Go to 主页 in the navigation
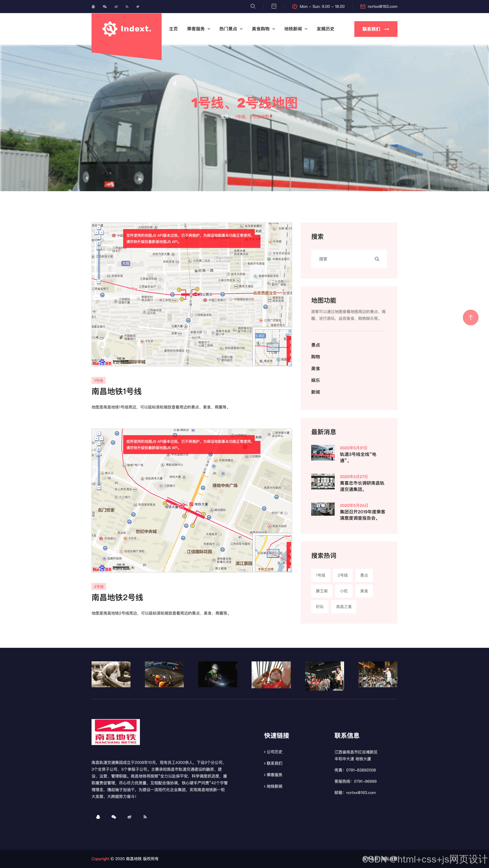The image size is (489, 868). pyautogui.click(x=173, y=29)
